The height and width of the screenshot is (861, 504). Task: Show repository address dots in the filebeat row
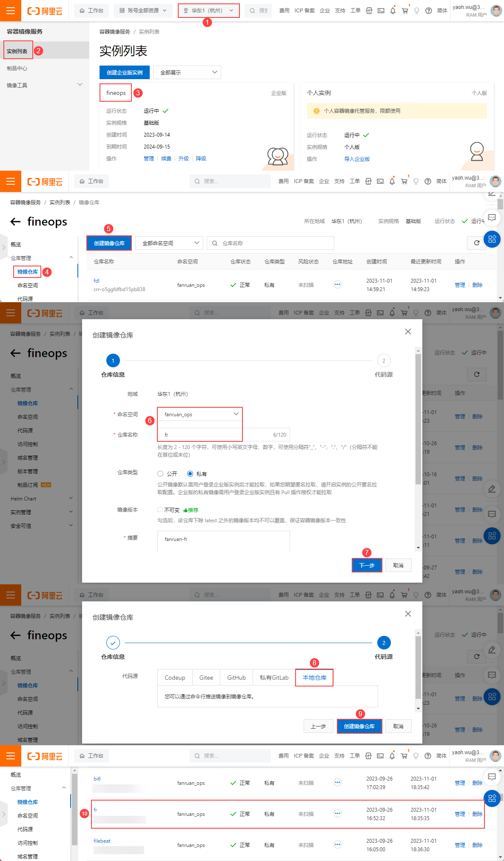click(x=338, y=844)
